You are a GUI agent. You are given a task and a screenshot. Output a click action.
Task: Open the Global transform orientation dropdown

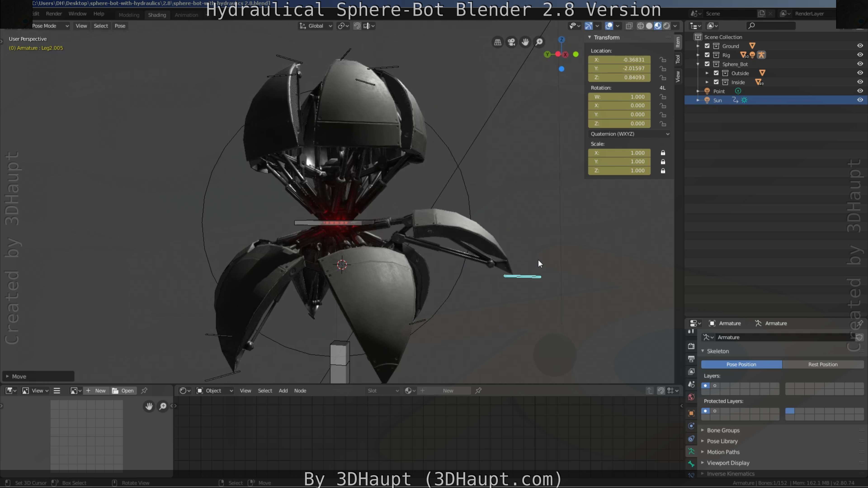pyautogui.click(x=316, y=26)
